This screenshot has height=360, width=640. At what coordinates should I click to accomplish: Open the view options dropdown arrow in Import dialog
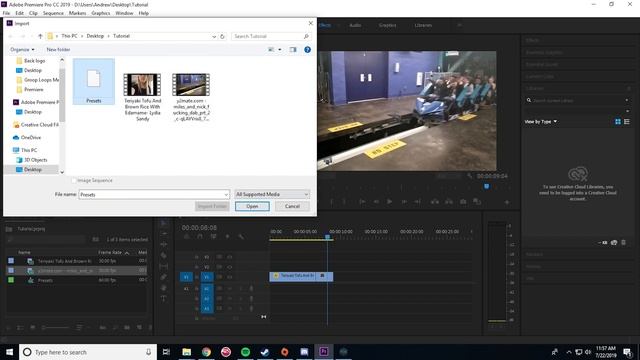coord(280,49)
